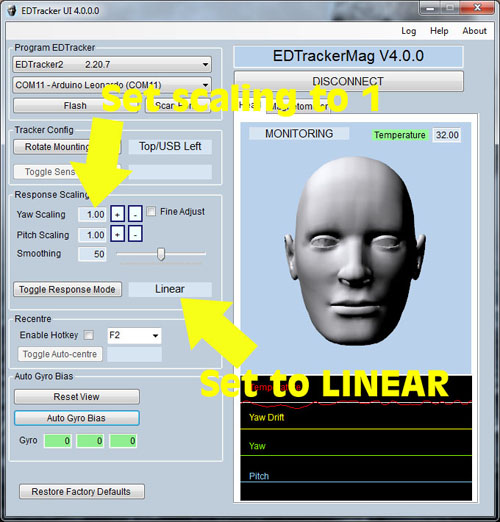Decrease Pitch Scaling with minus button
Image resolution: width=500 pixels, height=522 pixels.
135,234
